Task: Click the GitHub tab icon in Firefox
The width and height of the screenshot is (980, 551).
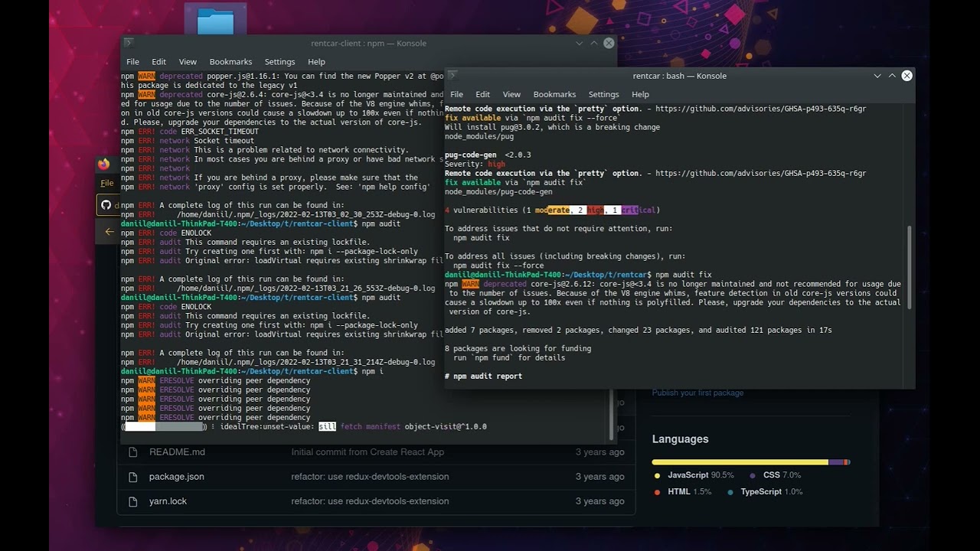Action: tap(106, 205)
